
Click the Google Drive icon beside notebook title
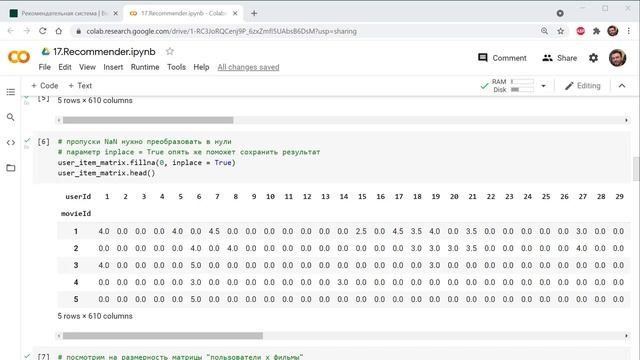46,51
